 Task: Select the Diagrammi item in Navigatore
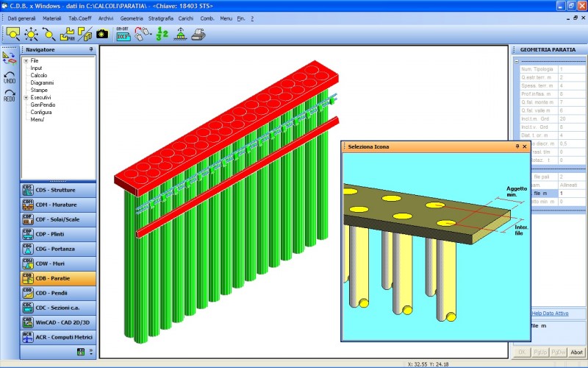[42, 82]
